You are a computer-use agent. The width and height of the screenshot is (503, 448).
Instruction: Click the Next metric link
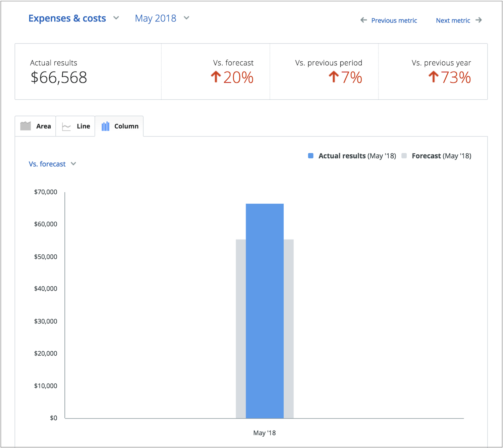pyautogui.click(x=453, y=20)
